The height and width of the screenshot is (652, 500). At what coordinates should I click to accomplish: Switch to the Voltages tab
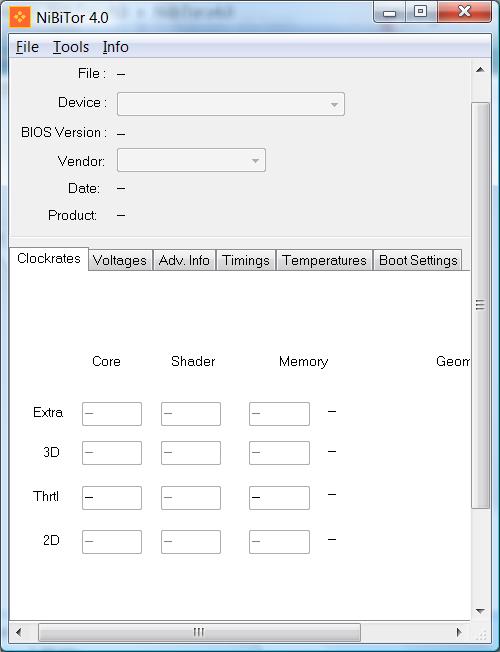pos(120,260)
